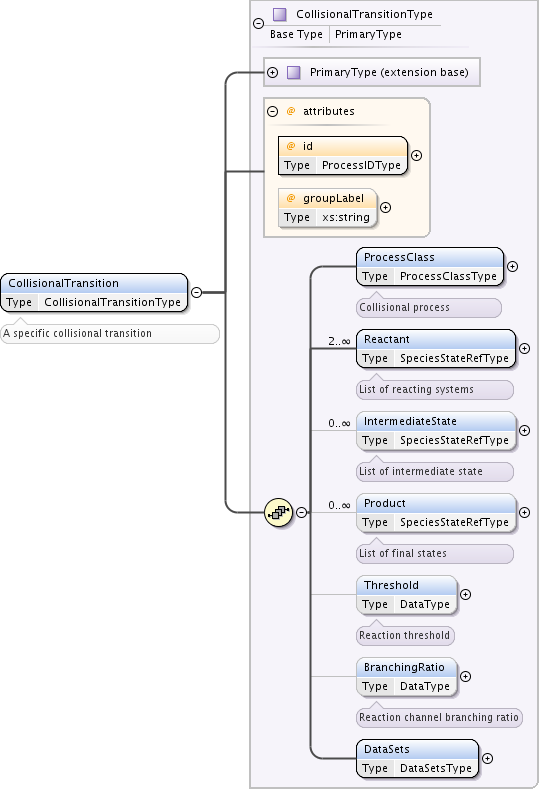Select the BranchingRatio element box
The image size is (541, 791).
point(407,676)
